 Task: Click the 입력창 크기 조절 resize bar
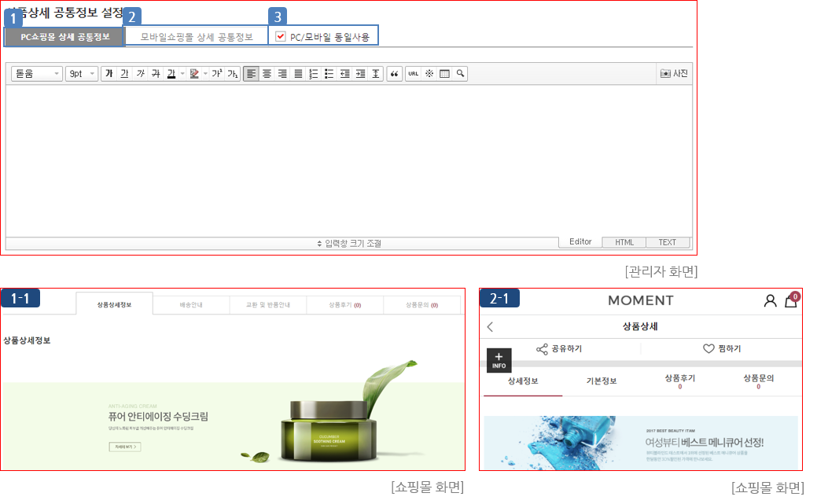348,243
